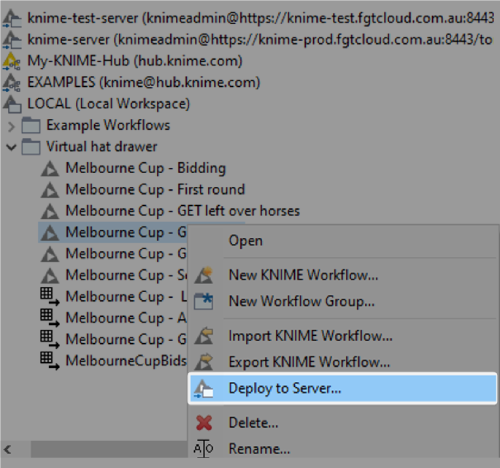Click the data table icon beside MelbourneCupBids
500x468 pixels.
tap(50, 361)
